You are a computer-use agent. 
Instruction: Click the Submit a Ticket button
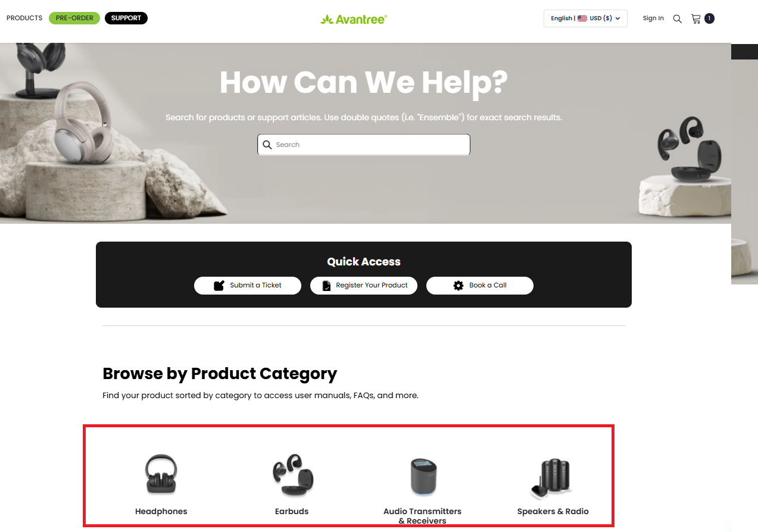pos(248,286)
